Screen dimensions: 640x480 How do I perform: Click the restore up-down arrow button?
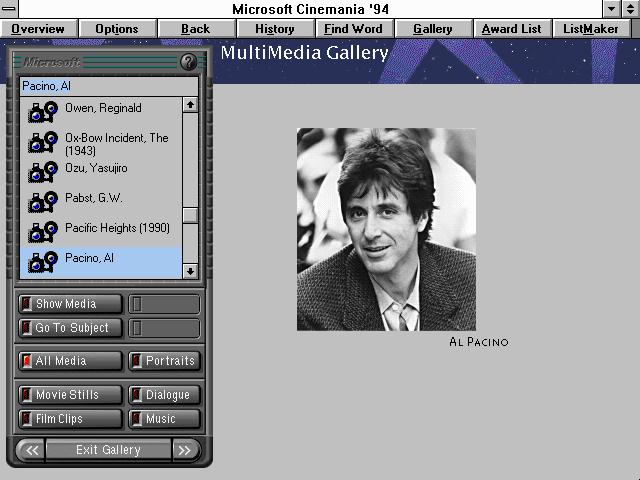[x=631, y=9]
